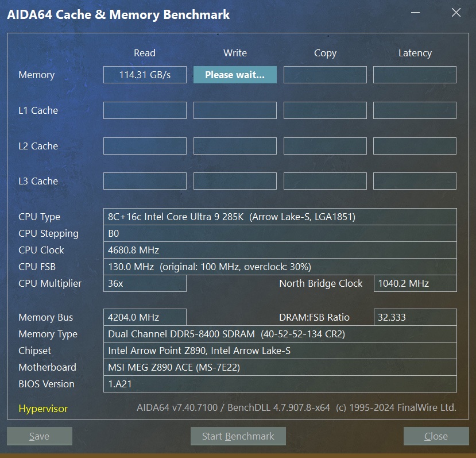Click the Chipset value Intel Arrow Point Z890

pos(280,351)
